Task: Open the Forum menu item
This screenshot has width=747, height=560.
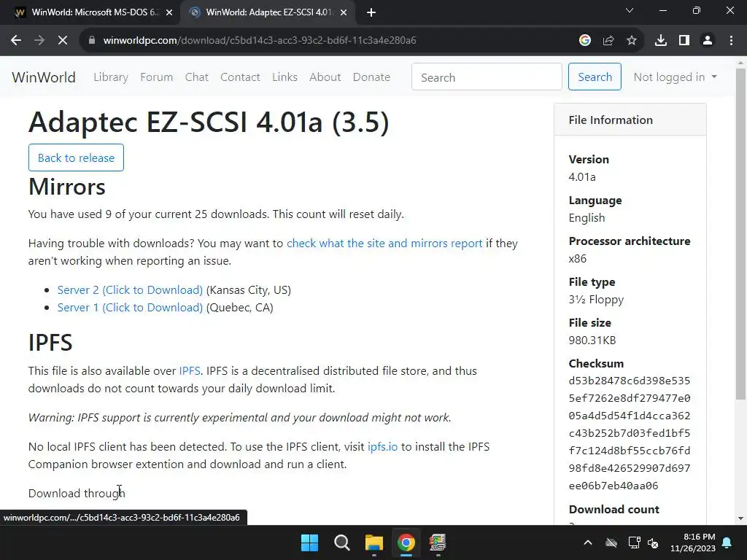Action: click(x=156, y=77)
